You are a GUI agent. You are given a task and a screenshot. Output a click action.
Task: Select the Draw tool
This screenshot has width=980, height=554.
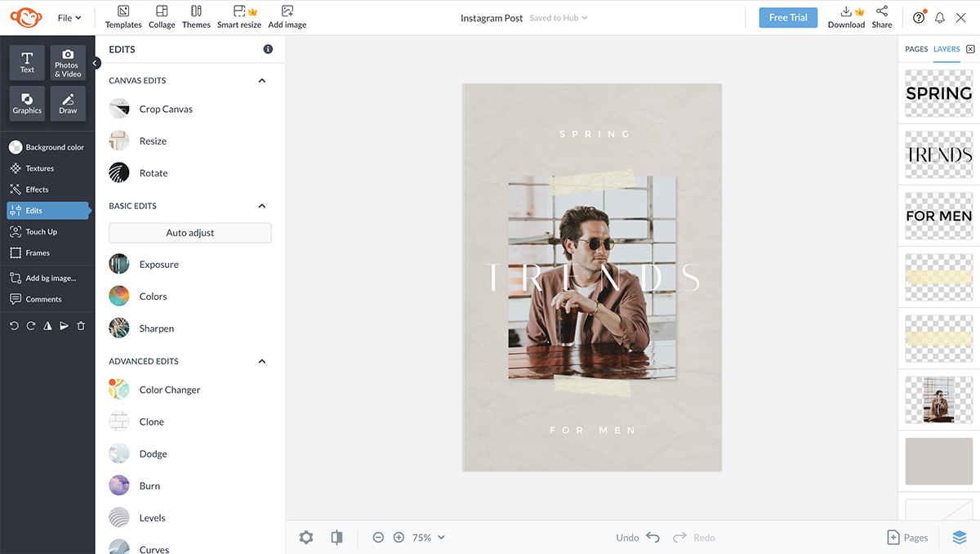[x=68, y=103]
